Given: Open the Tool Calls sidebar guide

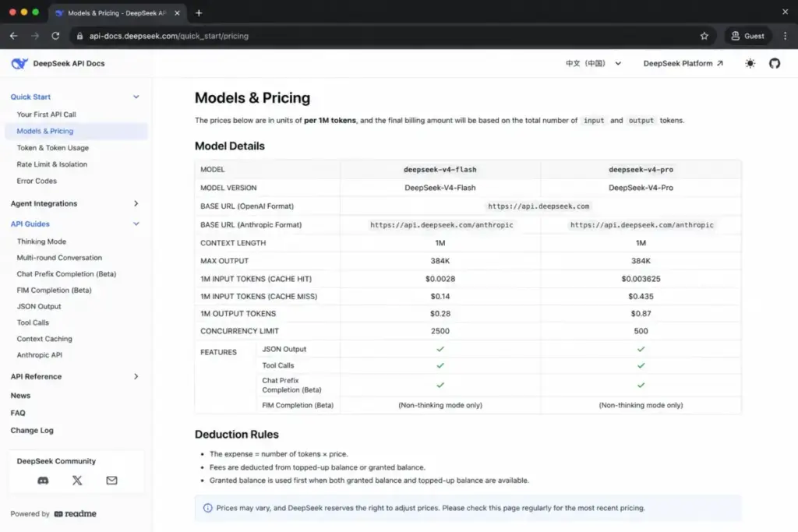Looking at the screenshot, I should pos(33,323).
